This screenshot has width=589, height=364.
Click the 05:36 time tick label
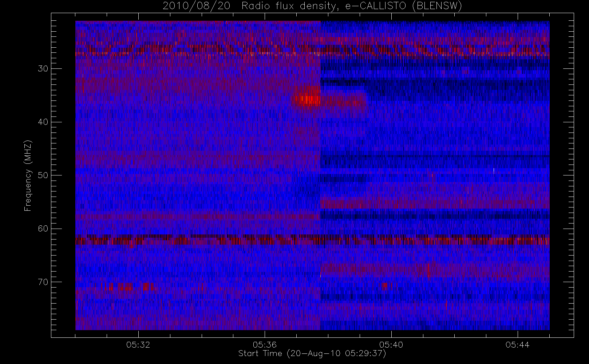pyautogui.click(x=265, y=345)
